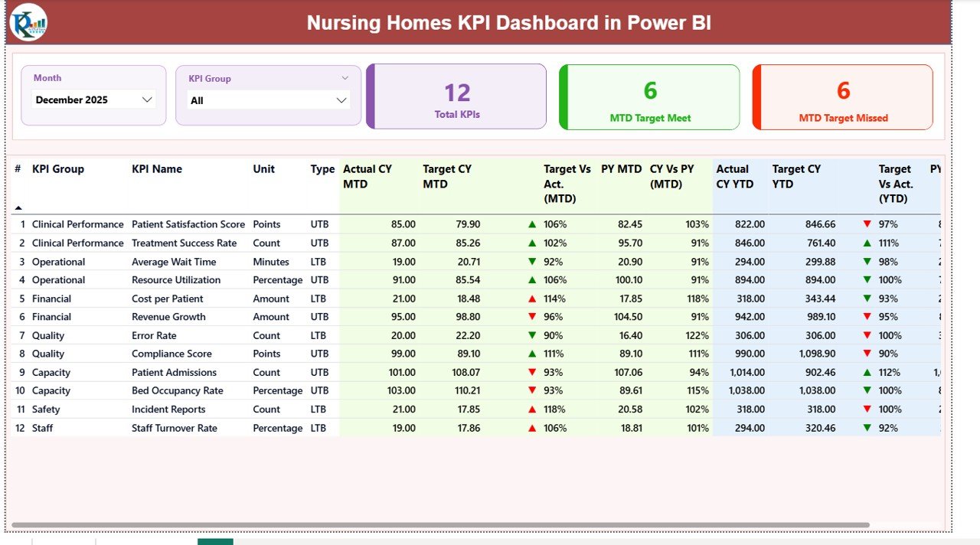Click the sort arrow under # column
The image size is (980, 545).
[18, 207]
